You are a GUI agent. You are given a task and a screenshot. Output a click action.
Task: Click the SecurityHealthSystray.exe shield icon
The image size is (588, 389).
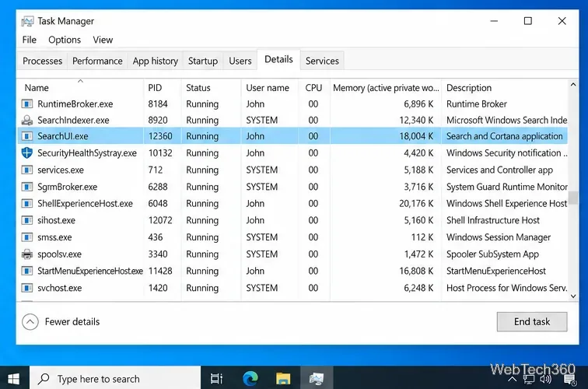(x=27, y=153)
